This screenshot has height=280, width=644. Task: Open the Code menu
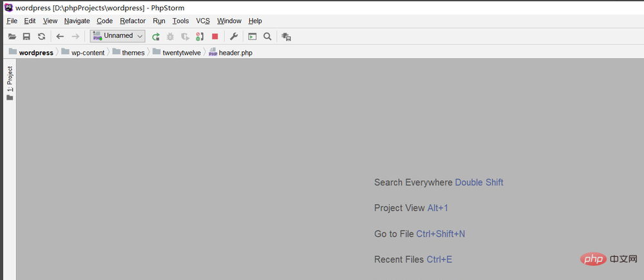pos(105,21)
